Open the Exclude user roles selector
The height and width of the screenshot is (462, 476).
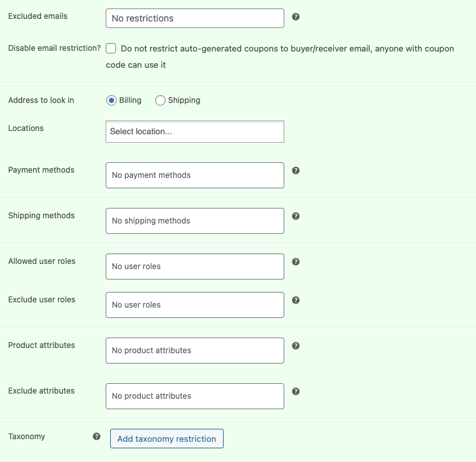(194, 305)
